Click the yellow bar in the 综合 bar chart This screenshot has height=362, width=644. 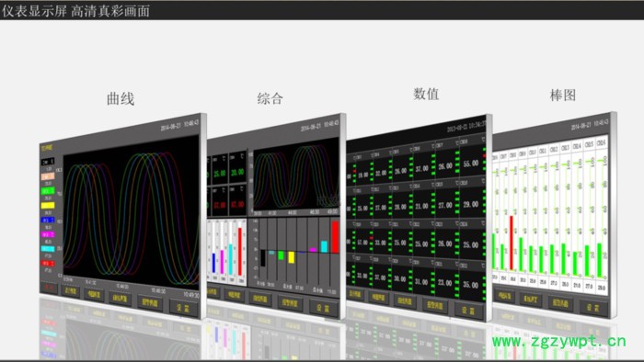pos(292,257)
